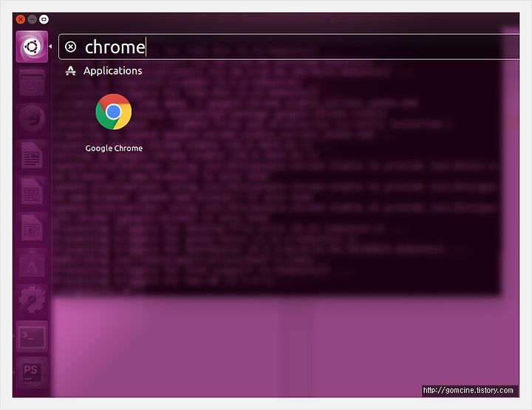Open LibreOffice Calc launcher icon
The width and height of the screenshot is (532, 410).
[32, 191]
